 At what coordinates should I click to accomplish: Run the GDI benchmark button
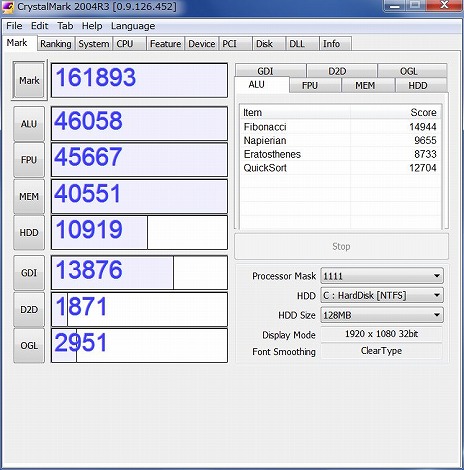tap(29, 273)
